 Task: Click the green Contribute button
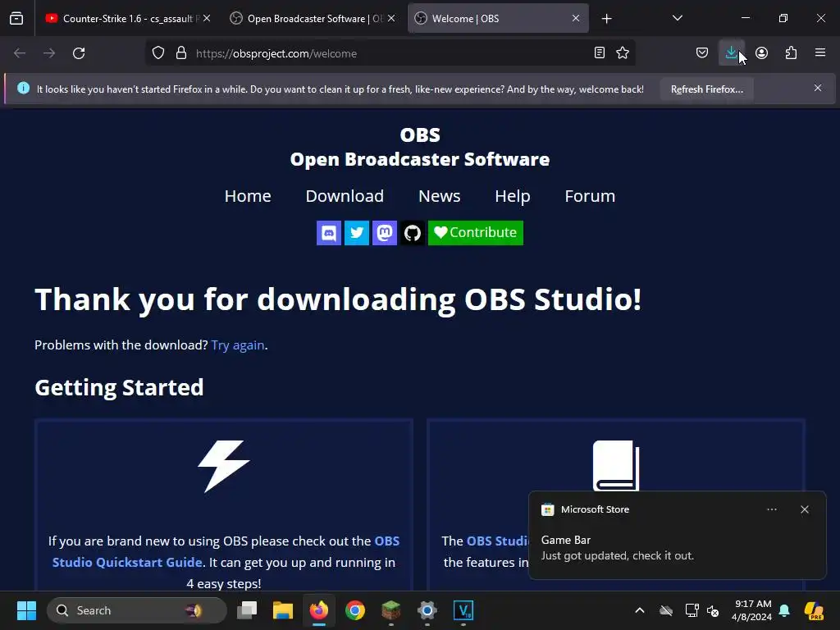(475, 233)
